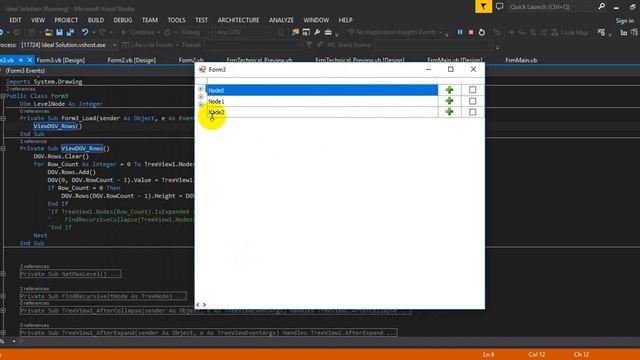Collapse the ViewDGV_Rows sub outline
This screenshot has height=360, width=640.
coord(3,149)
